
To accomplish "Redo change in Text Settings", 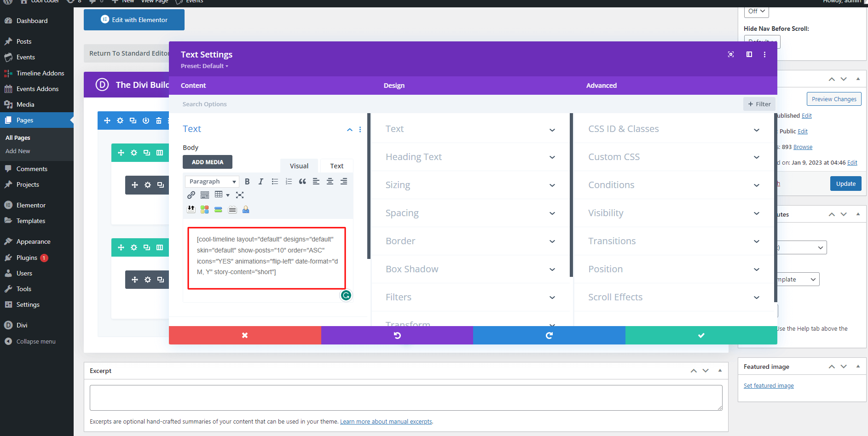I will [549, 335].
